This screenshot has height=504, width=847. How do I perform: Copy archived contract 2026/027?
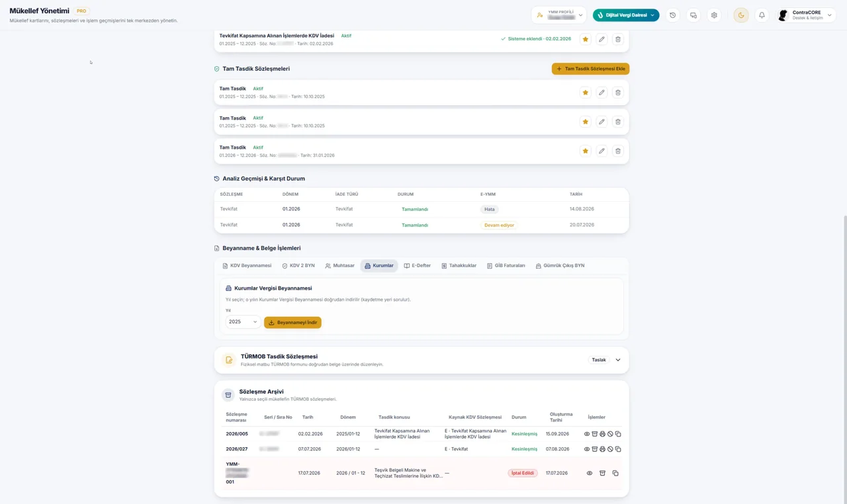(618, 449)
